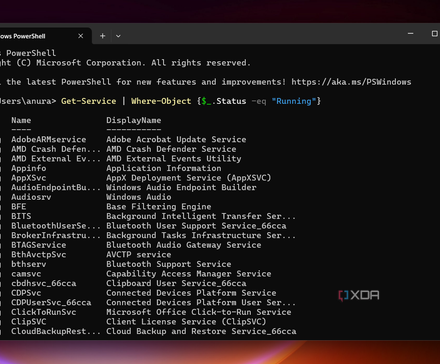
Task: Select Bluetooth Support Service text
Action: (x=169, y=264)
